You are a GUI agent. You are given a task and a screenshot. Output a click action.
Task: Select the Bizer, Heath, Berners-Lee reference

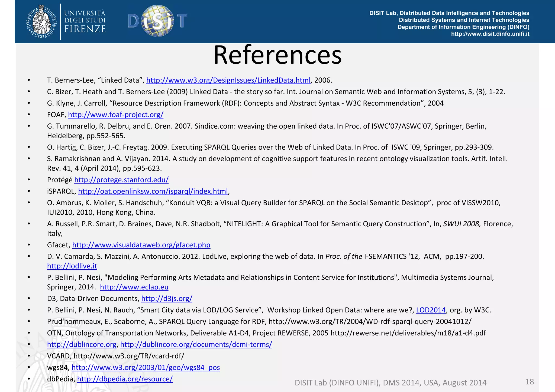(x=276, y=92)
